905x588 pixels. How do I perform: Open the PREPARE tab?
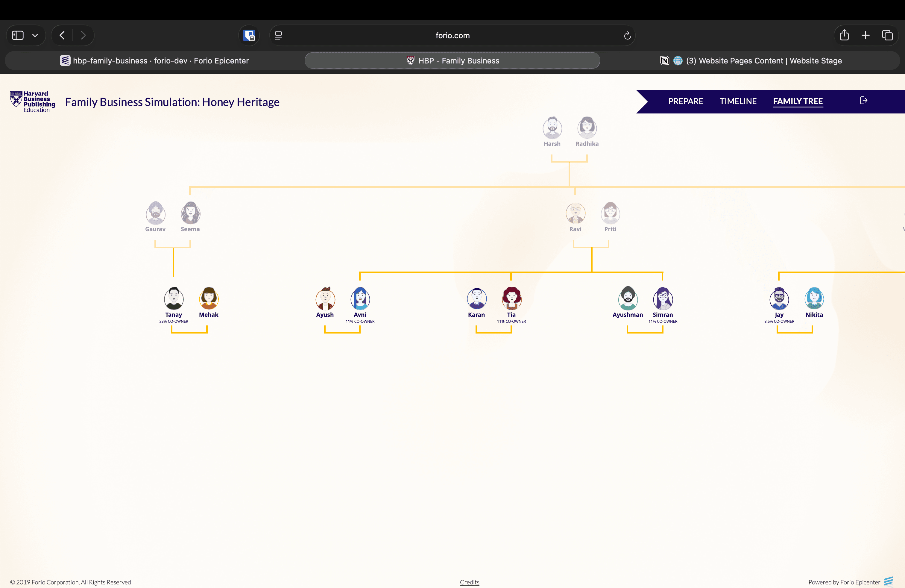click(685, 101)
